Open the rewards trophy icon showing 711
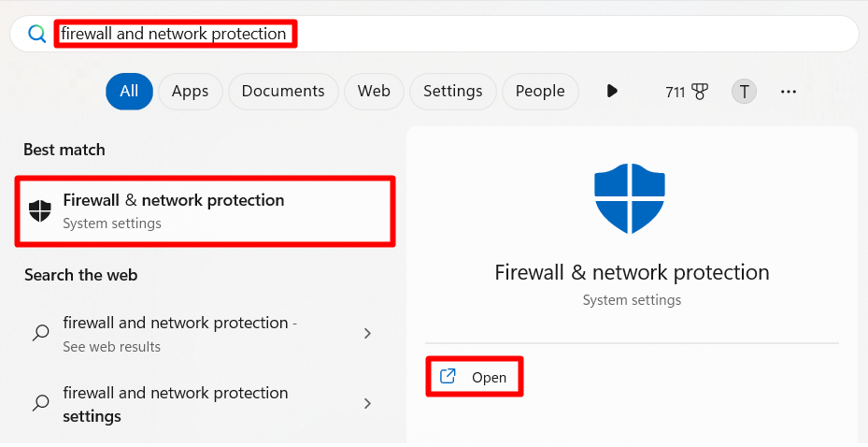868x447 pixels. (700, 92)
